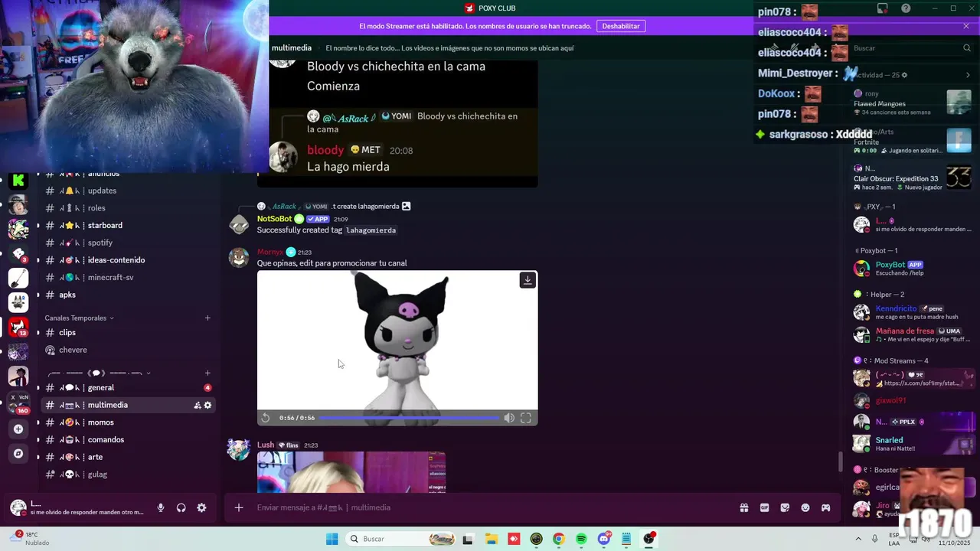
Task: Open Spotify from the taskbar
Action: (581, 539)
